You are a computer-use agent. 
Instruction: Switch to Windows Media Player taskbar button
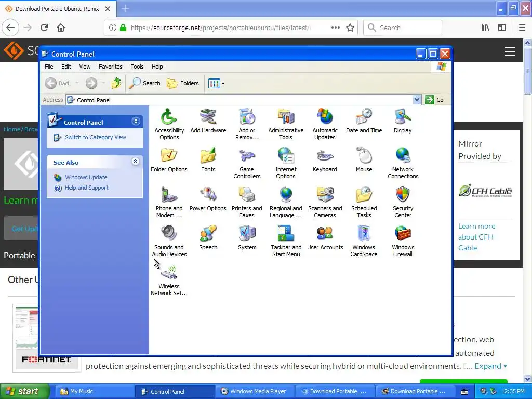pyautogui.click(x=255, y=391)
